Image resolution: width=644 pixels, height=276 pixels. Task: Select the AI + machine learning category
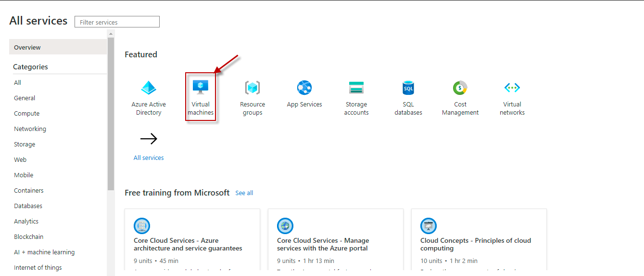[44, 252]
